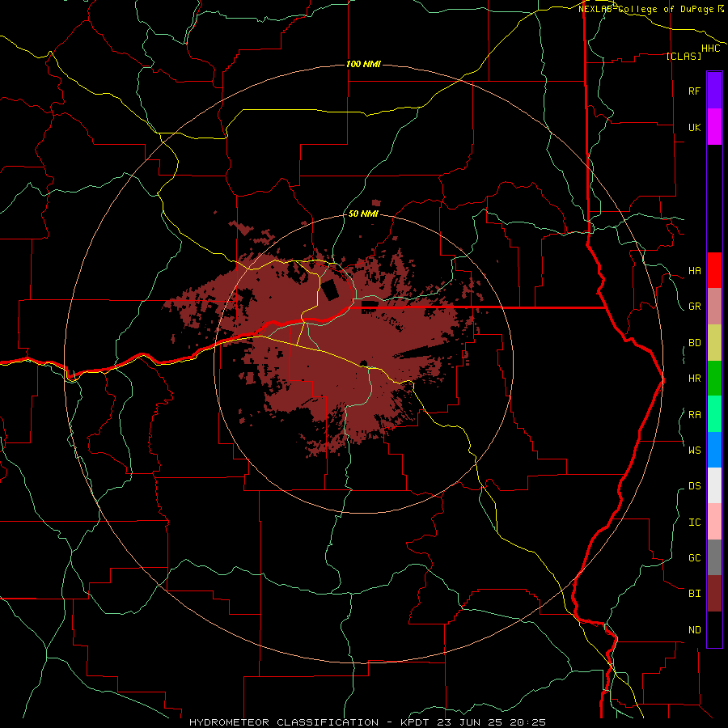Click the NEXLAB-College of DuPage credit text
The height and width of the screenshot is (728, 728).
(x=647, y=9)
